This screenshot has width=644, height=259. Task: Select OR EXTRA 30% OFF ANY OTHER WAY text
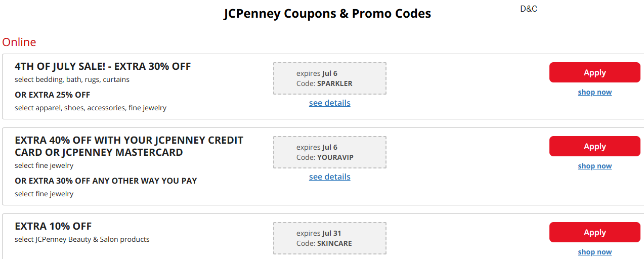106,181
